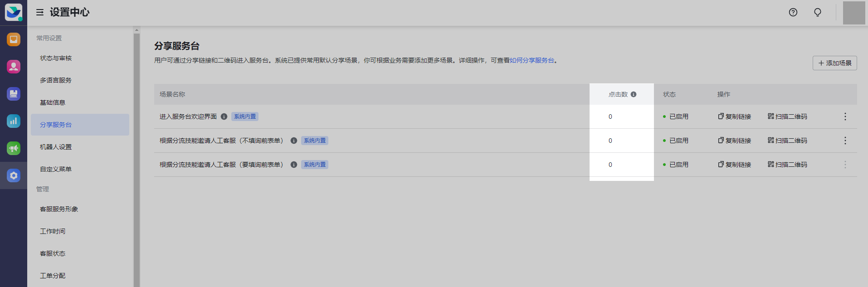The image size is (868, 287).
Task: Click the 分享服务台 page heading
Action: (x=177, y=46)
